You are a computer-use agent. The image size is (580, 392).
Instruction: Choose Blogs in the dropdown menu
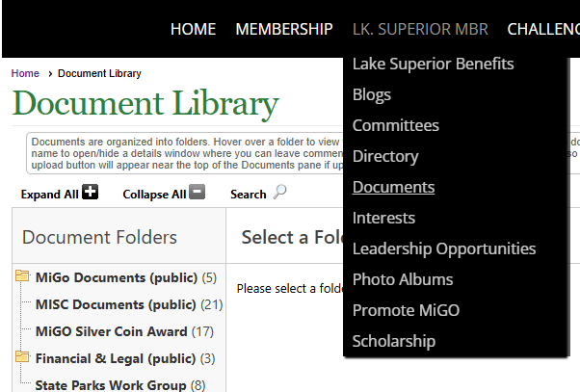[372, 94]
